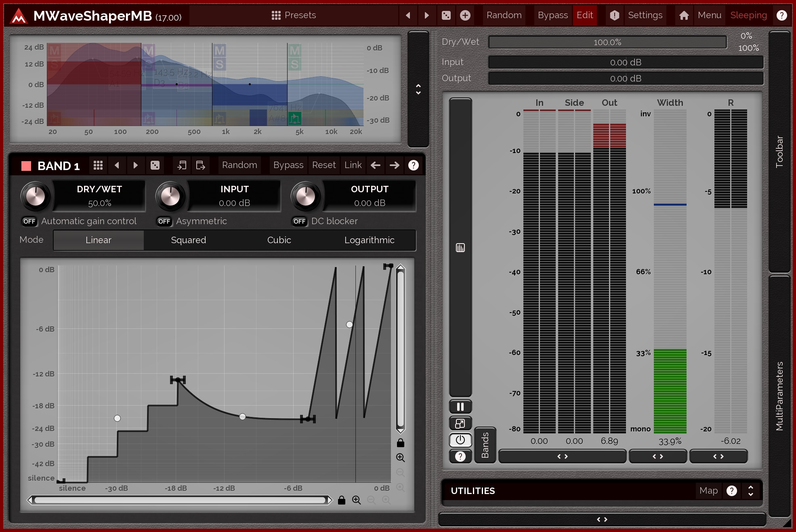Adjust the global Dry/Wet slider

(607, 42)
